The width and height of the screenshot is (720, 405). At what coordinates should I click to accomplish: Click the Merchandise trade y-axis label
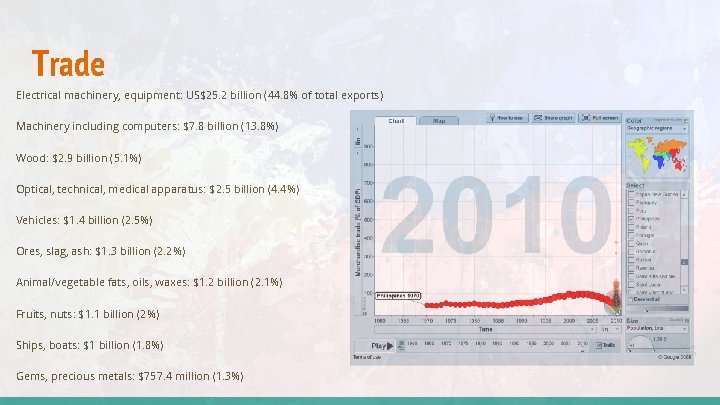click(357, 232)
